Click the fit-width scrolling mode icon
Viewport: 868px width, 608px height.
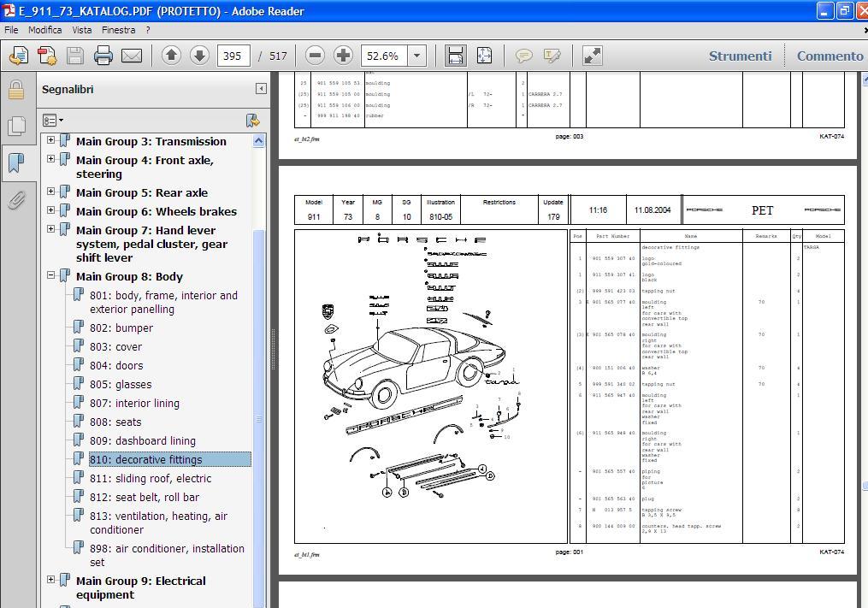tap(455, 56)
